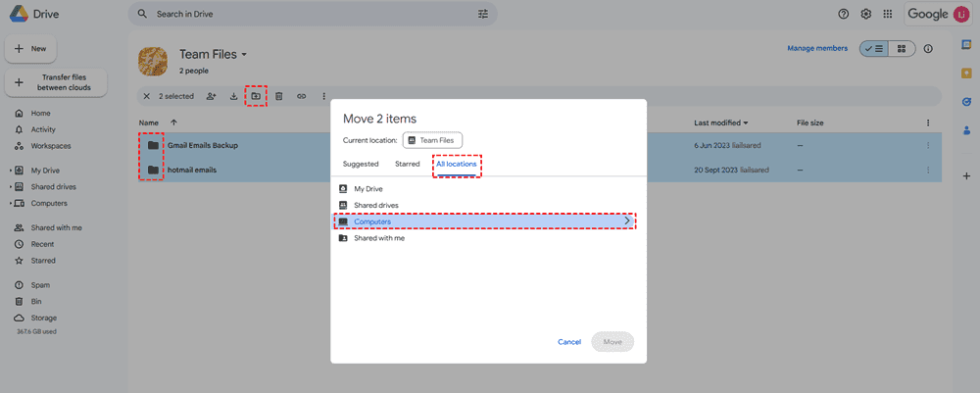Open the Team Files dropdown arrow
980x393 pixels.
(x=245, y=54)
